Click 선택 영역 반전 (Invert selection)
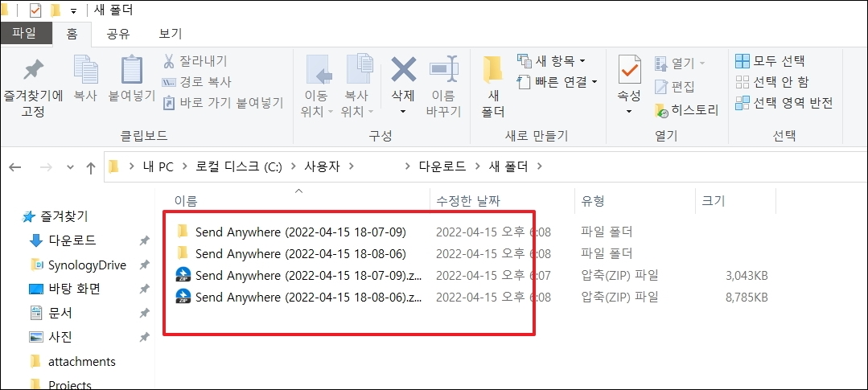 (784, 102)
